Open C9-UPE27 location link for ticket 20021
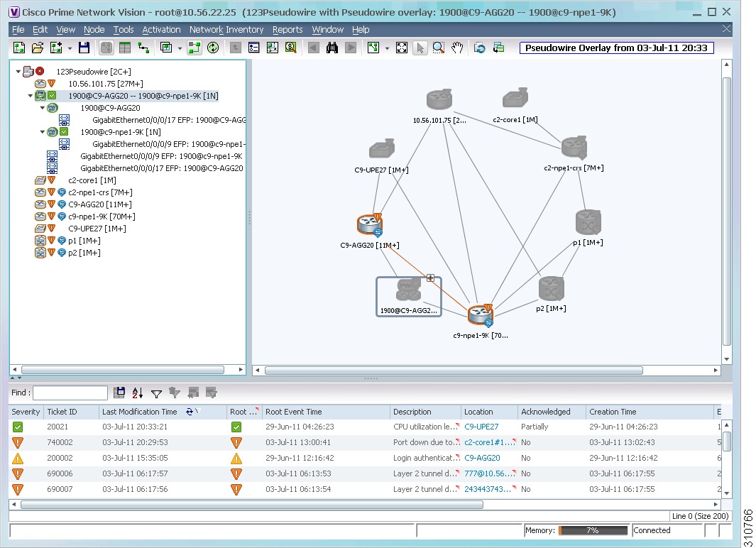Screen dimensions: 756x548 coord(481,427)
